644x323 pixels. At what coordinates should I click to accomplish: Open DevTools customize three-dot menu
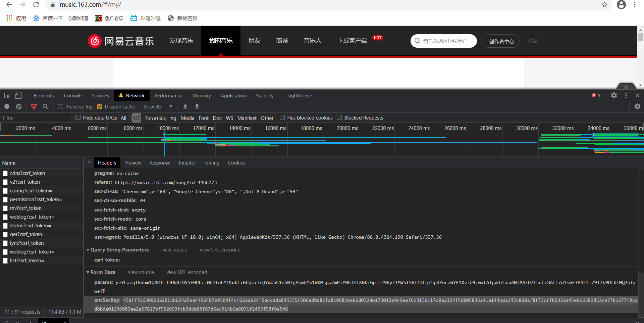click(x=626, y=96)
